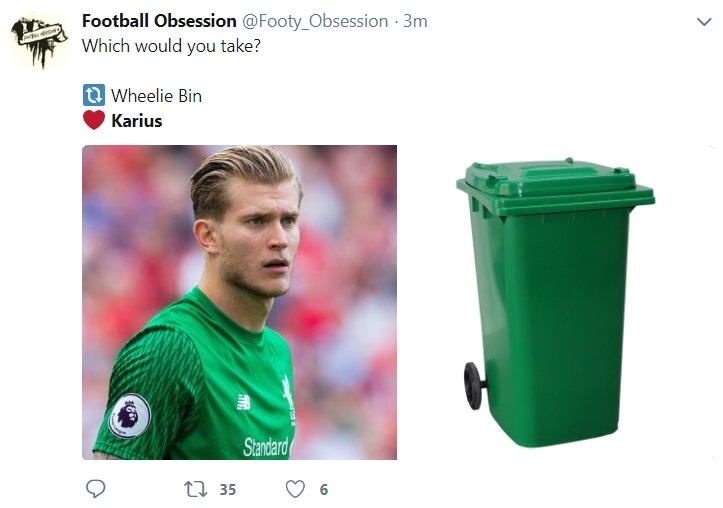Screen dimensions: 723x508
Task: Click the red heart emoji beside Karius
Action: point(93,121)
